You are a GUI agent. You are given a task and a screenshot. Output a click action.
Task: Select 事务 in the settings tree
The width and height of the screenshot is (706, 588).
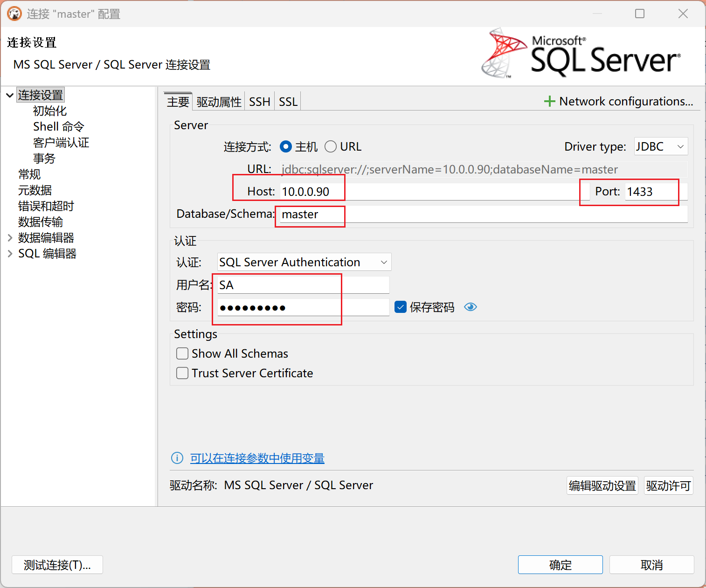coord(44,159)
